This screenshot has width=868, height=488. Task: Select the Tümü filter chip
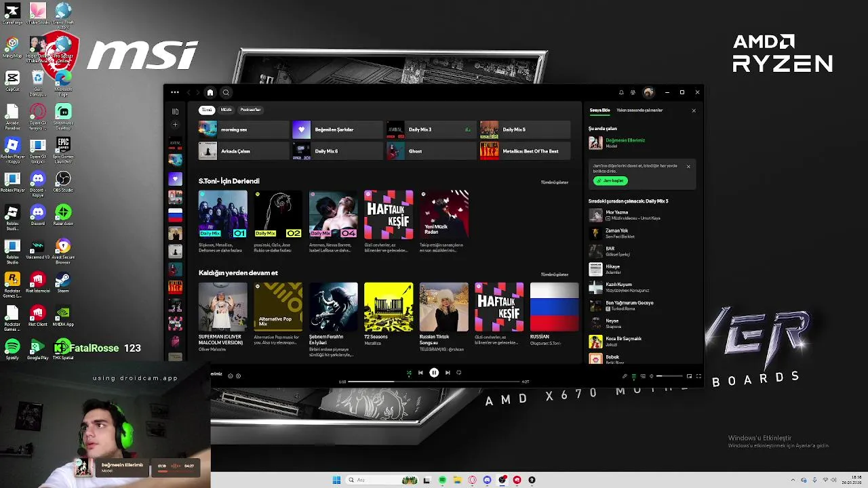point(206,110)
